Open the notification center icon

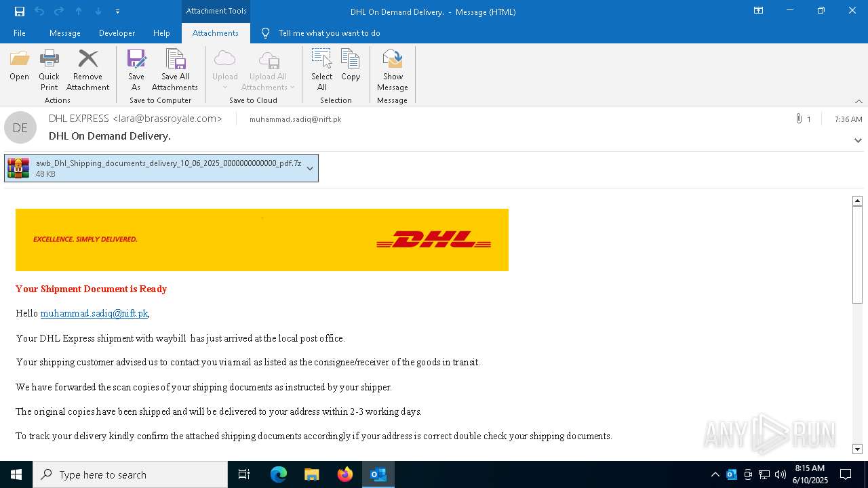(x=846, y=474)
